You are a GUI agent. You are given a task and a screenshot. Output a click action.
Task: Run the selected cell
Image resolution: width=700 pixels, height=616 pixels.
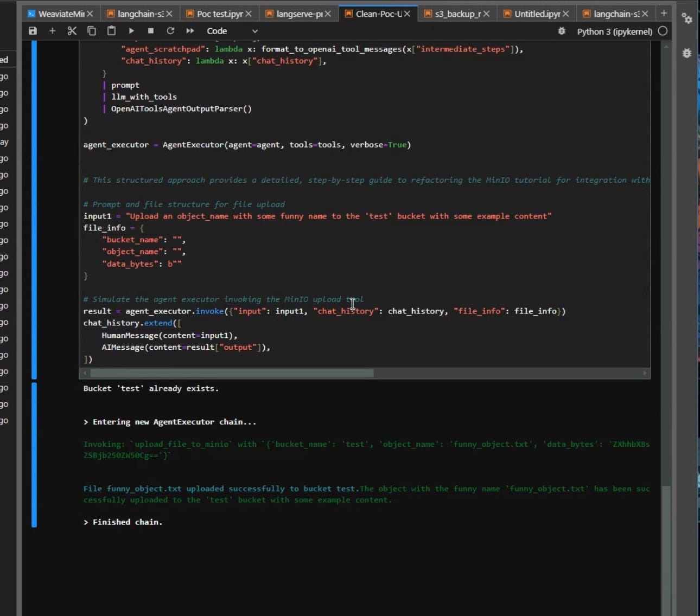coord(131,31)
